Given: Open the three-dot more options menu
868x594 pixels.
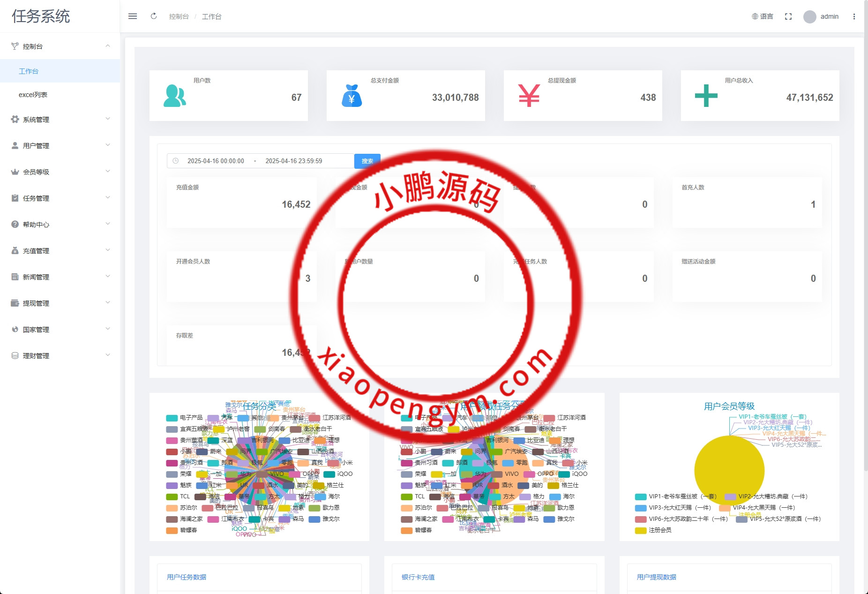Looking at the screenshot, I should tap(854, 16).
